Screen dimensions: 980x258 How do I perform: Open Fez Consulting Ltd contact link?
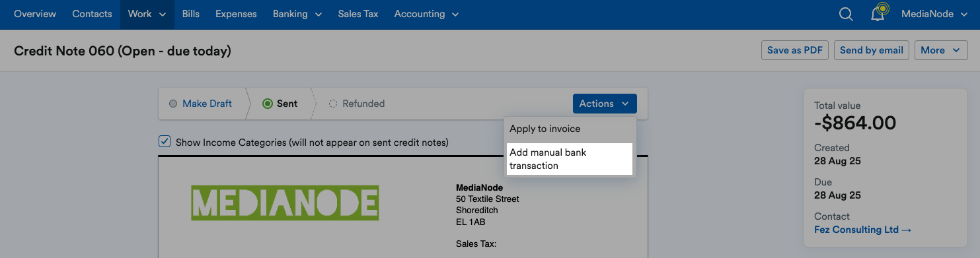(x=862, y=230)
